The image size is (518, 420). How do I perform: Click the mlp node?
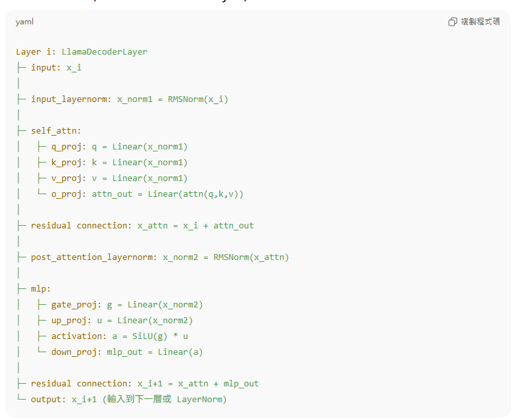[x=41, y=288]
